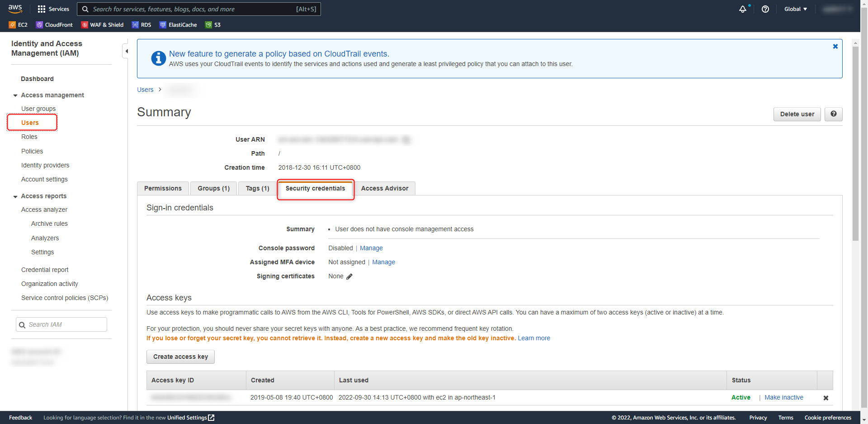
Task: Dismiss the CloudTrail feature banner
Action: point(835,46)
